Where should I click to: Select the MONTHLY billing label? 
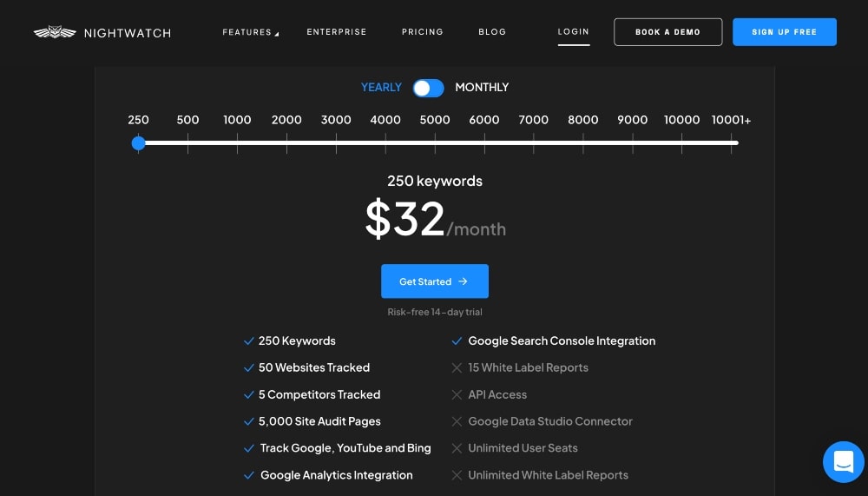click(x=482, y=88)
